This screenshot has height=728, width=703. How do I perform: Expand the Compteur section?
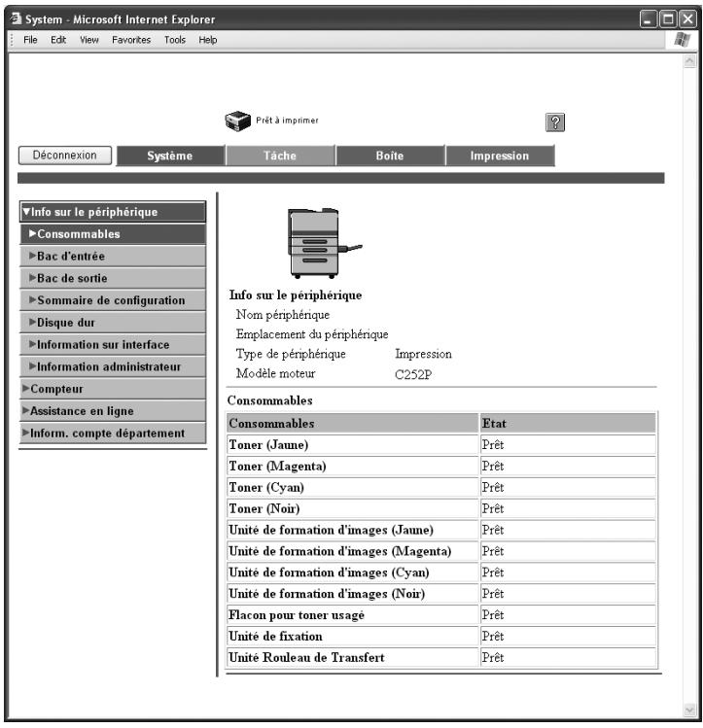coord(113,389)
